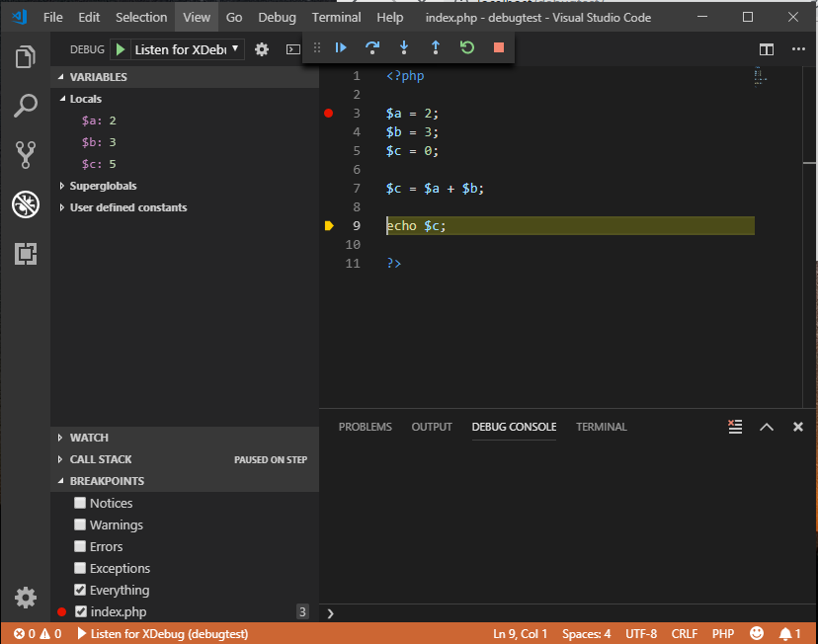818x644 pixels.
Task: Open launch.json via debug gear icon
Action: click(262, 49)
